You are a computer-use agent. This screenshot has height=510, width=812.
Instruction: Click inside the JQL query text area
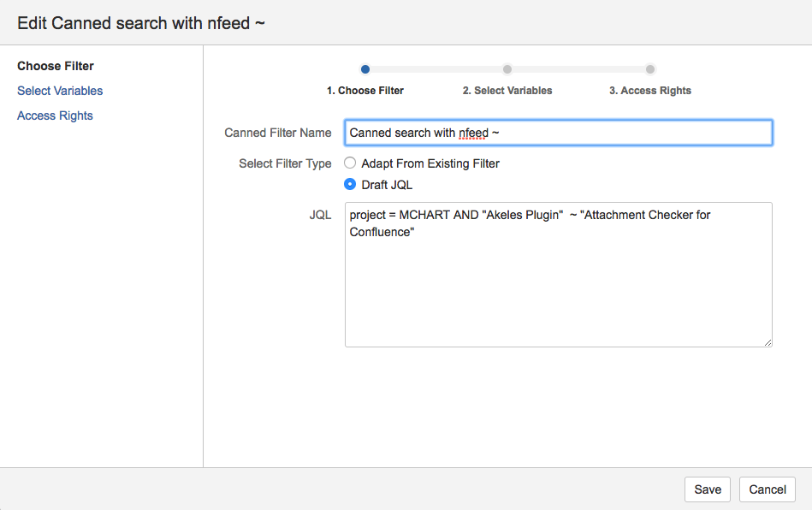(558, 274)
